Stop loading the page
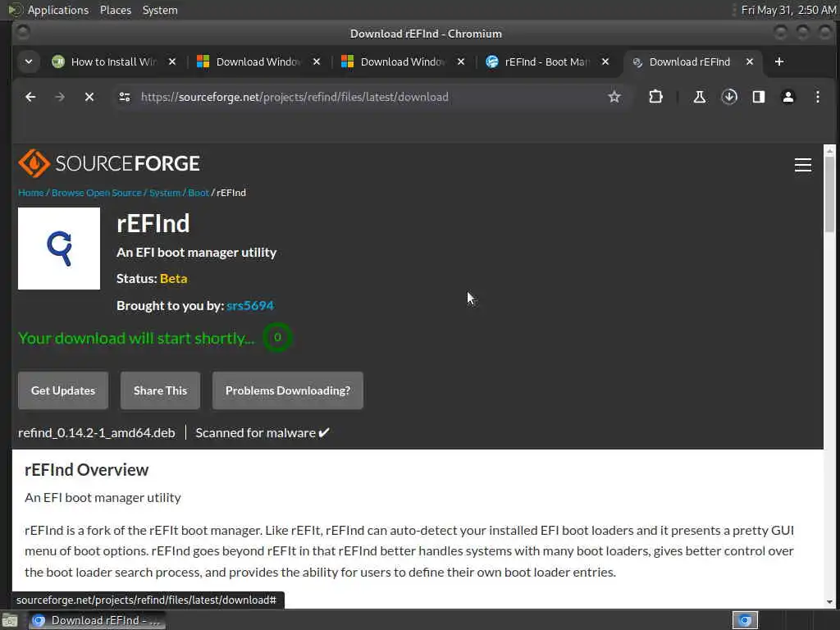This screenshot has height=630, width=840. click(x=89, y=97)
